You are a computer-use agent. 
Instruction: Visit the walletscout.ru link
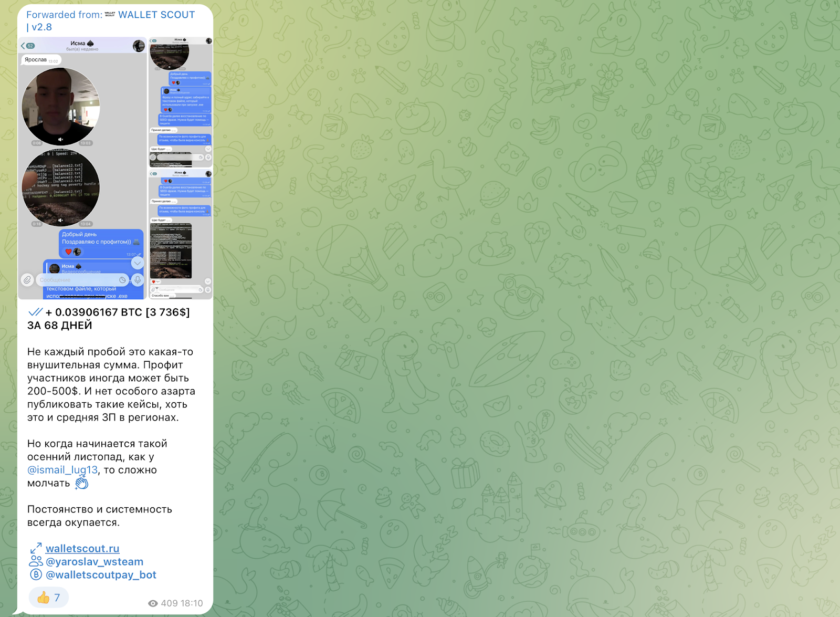(82, 548)
